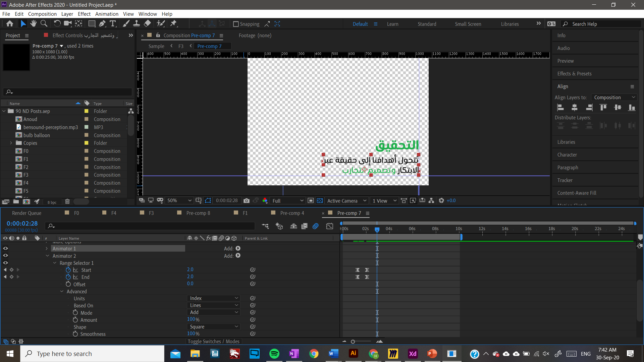Hide Range Selector 1 with its eye toggle
Image resolution: width=644 pixels, height=362 pixels.
(x=5, y=263)
